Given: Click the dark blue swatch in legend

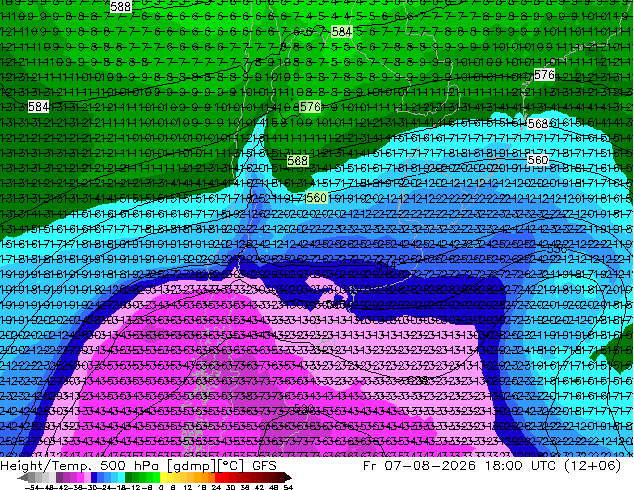Looking at the screenshot, I should 94,478.
